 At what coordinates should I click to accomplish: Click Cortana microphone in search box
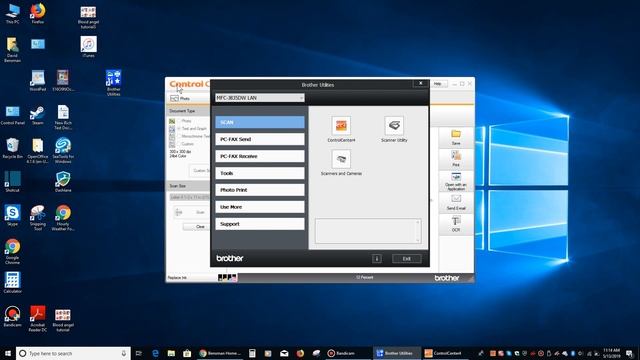[124, 353]
